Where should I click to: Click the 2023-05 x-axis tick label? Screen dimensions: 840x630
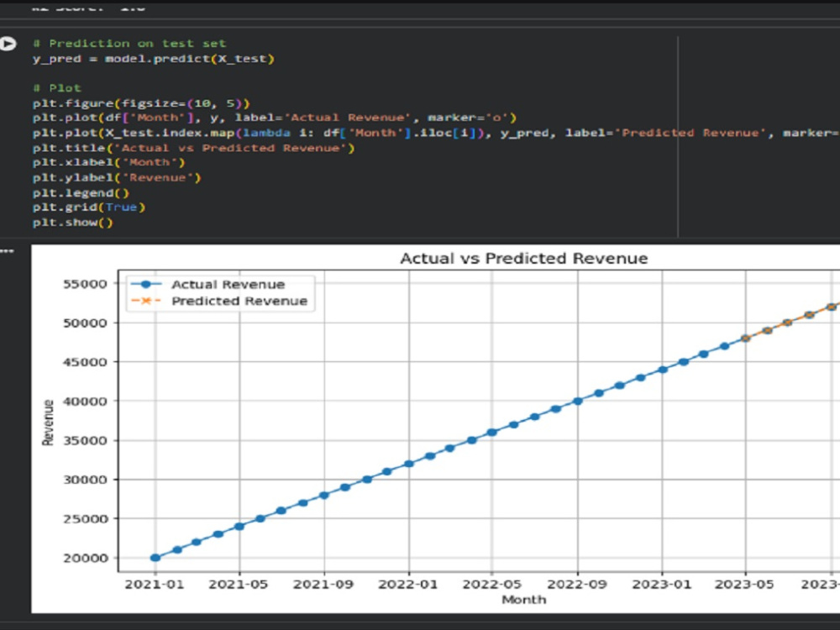[x=744, y=584]
